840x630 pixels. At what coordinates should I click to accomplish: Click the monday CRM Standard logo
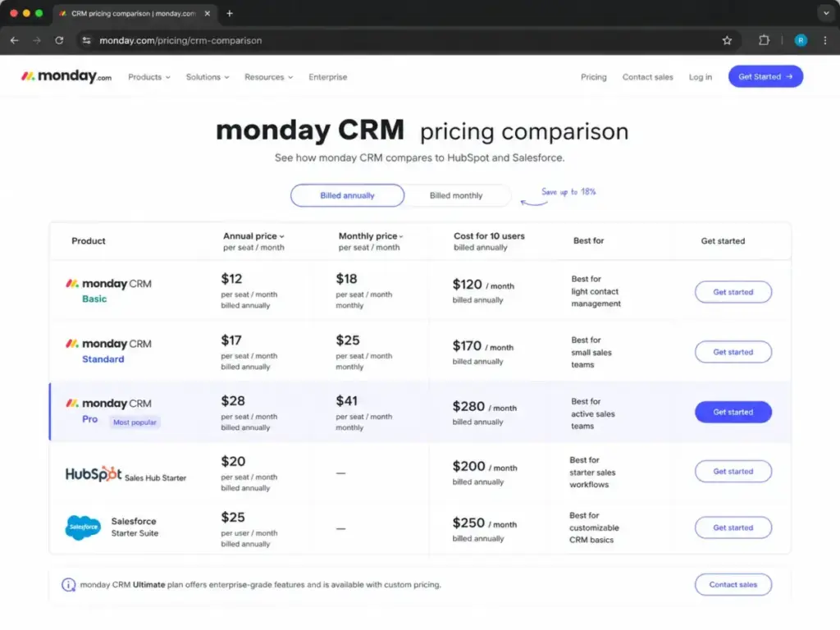[x=108, y=344]
